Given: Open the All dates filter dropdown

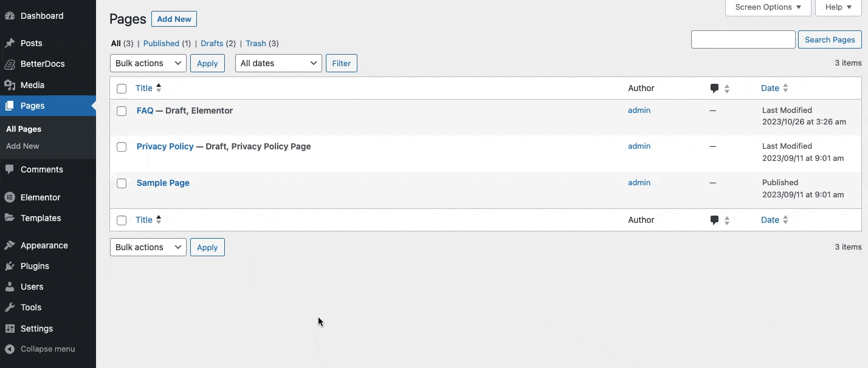Looking at the screenshot, I should (278, 63).
